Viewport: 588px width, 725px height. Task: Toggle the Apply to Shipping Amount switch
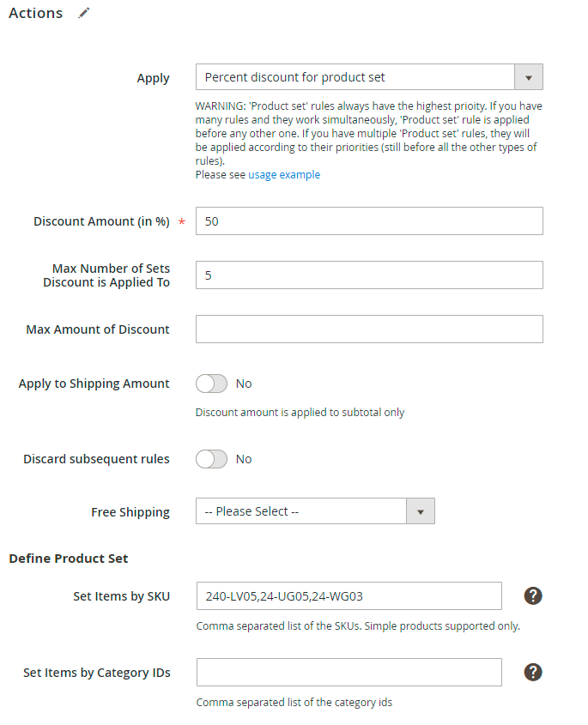click(211, 384)
